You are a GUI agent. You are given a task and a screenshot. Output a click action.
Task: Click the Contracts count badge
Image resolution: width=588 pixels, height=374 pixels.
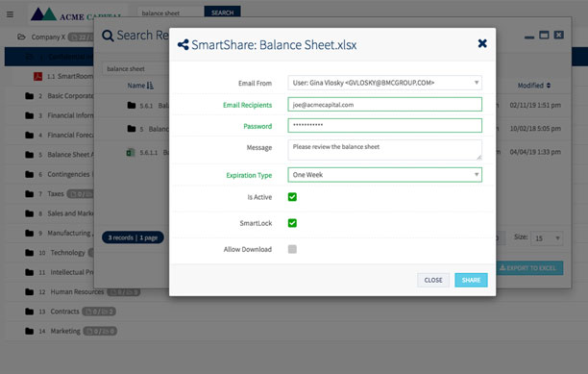coord(99,312)
